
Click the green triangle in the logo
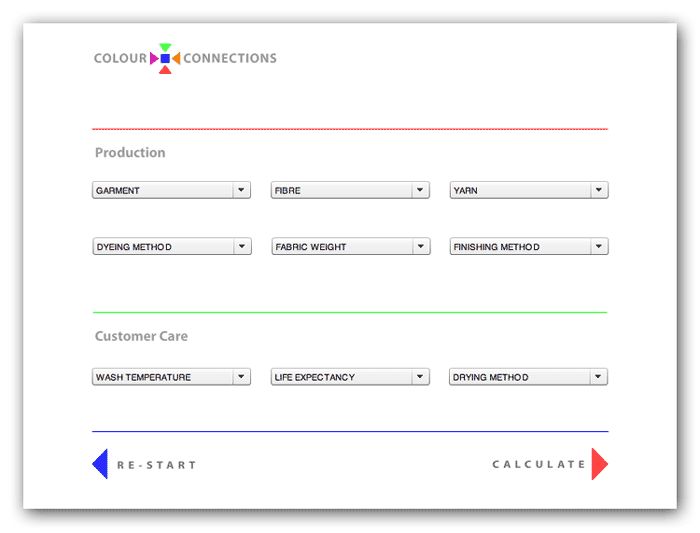pos(165,47)
